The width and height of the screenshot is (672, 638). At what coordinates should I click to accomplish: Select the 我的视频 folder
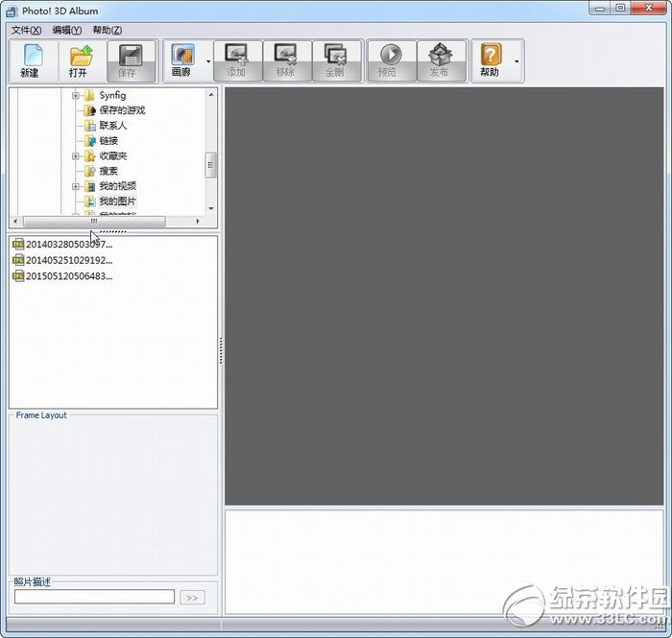point(118,186)
